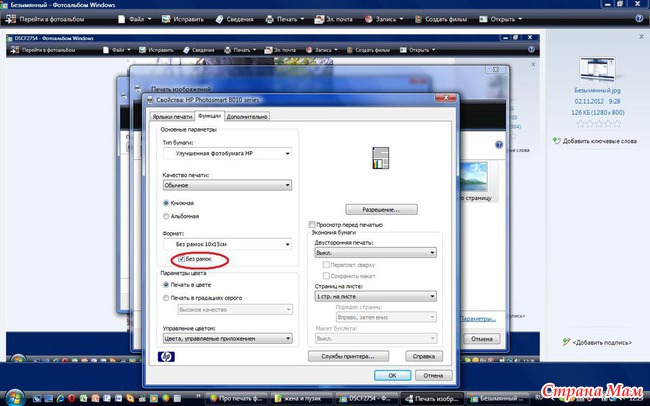Viewport: 650px width, 406px height.
Task: Close the info pane with its X
Action: click(642, 37)
